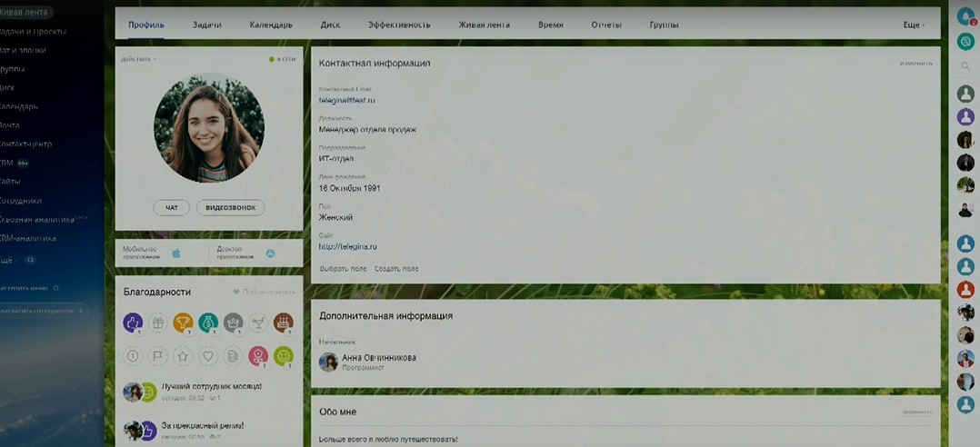Select the orange trophy cup gratitude badge
The width and height of the screenshot is (980, 447).
(x=183, y=323)
